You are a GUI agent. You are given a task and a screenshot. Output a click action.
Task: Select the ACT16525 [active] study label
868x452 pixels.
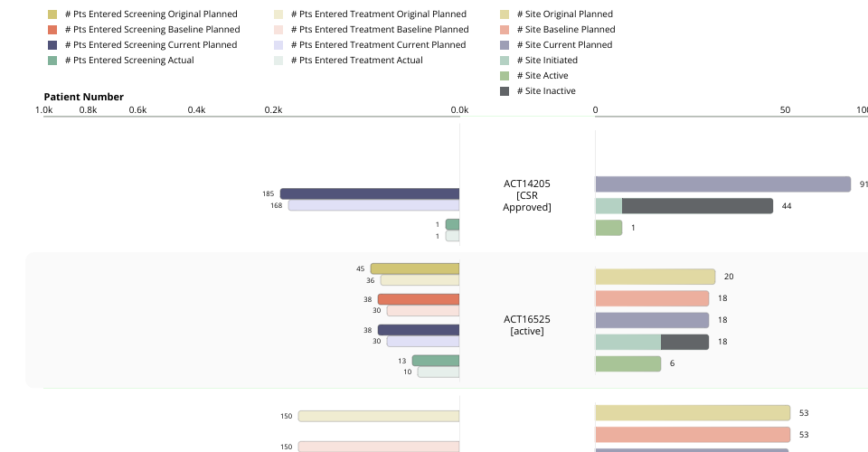pyautogui.click(x=527, y=325)
